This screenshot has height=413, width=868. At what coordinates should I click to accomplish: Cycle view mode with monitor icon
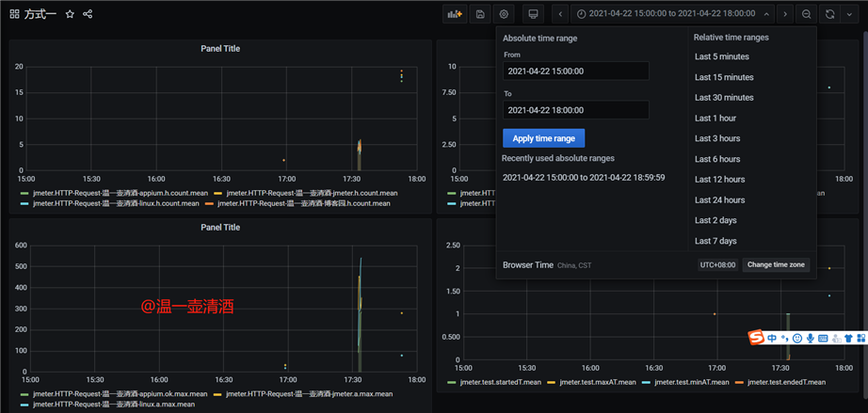(533, 14)
